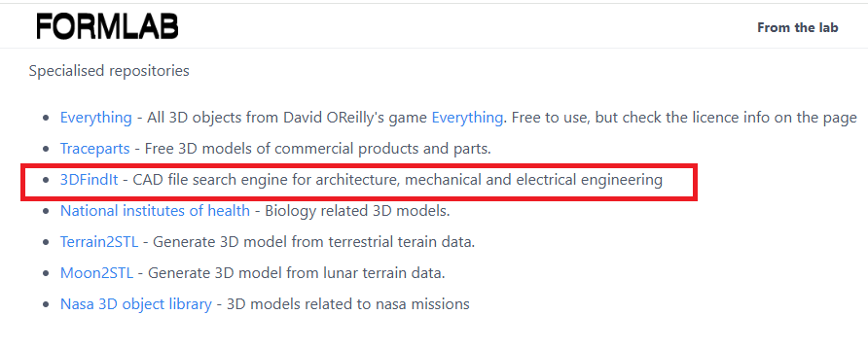Open the From the lab menu

(798, 27)
